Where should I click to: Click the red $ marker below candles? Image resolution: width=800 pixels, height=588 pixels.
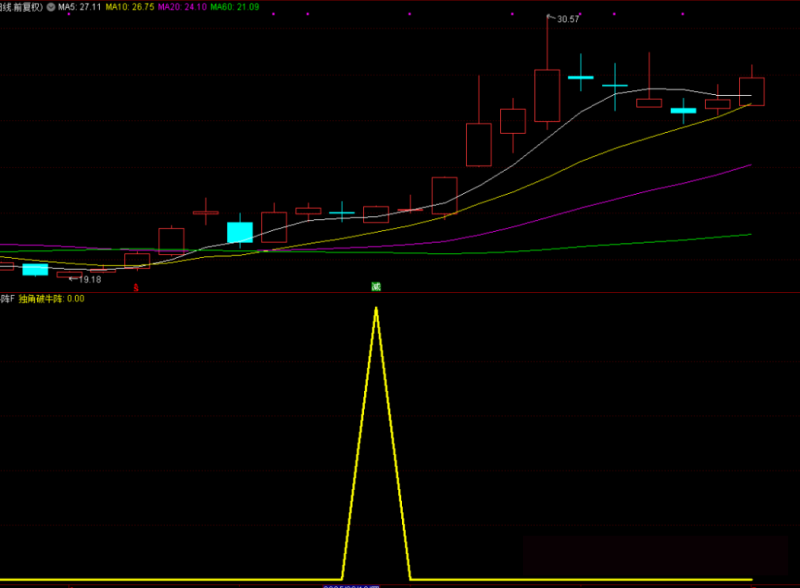point(136,287)
